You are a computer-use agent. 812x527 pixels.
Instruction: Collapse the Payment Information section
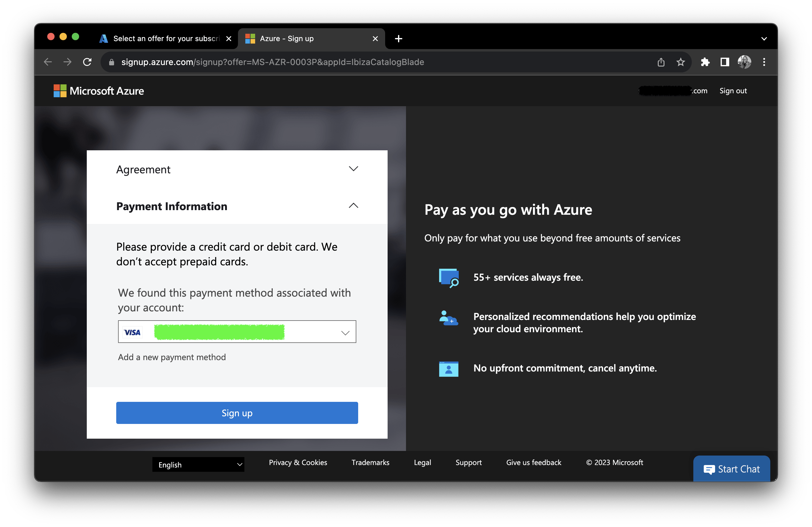click(354, 206)
